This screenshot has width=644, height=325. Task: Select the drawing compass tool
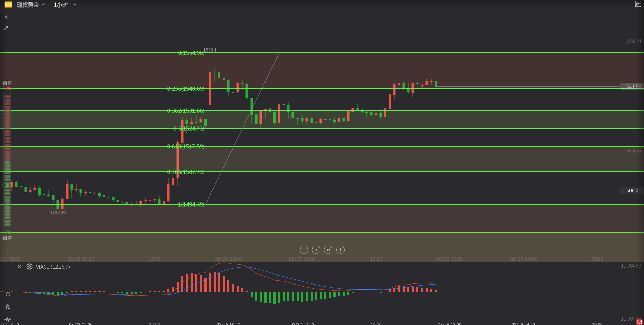point(8,307)
